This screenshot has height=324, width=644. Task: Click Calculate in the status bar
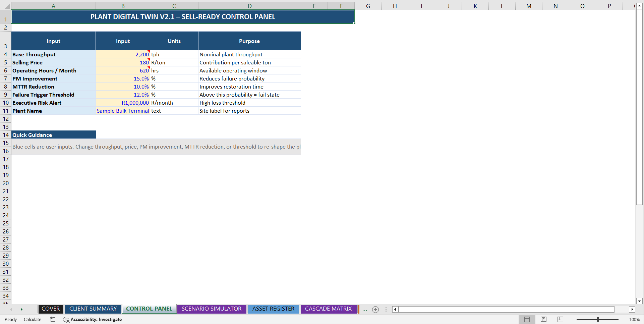tap(32, 319)
